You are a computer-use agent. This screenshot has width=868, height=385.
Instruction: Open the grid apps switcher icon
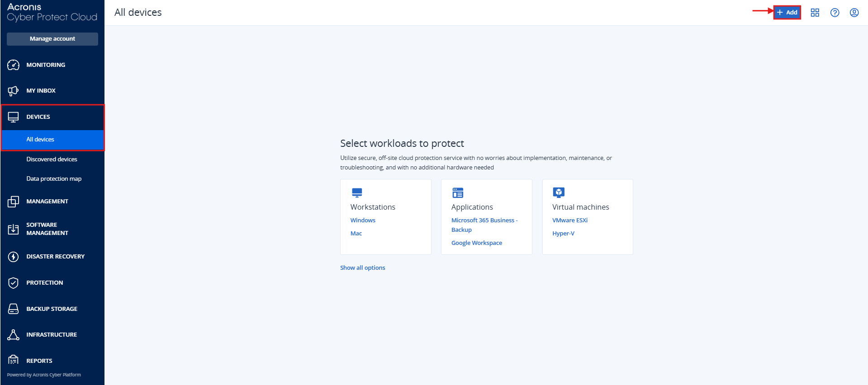click(815, 13)
